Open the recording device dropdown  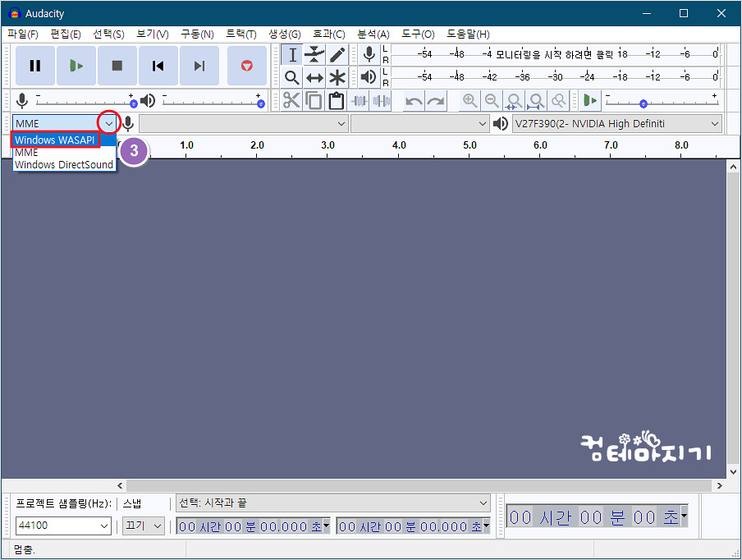click(243, 123)
